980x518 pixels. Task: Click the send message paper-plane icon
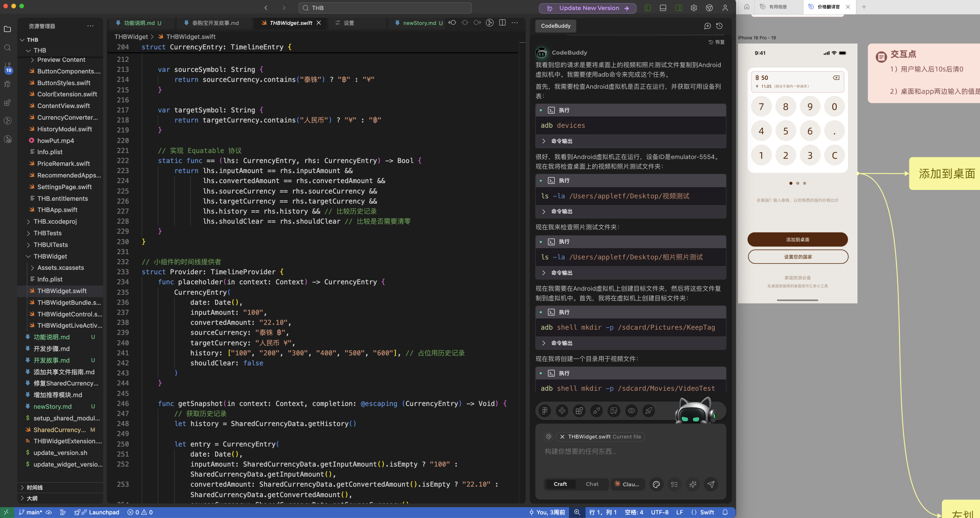[711, 484]
